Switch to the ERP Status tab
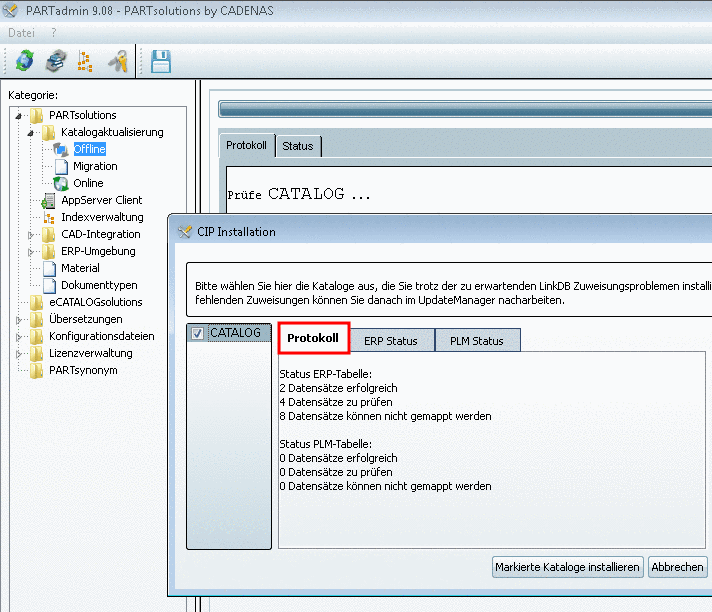Image resolution: width=712 pixels, height=612 pixels. [x=391, y=341]
